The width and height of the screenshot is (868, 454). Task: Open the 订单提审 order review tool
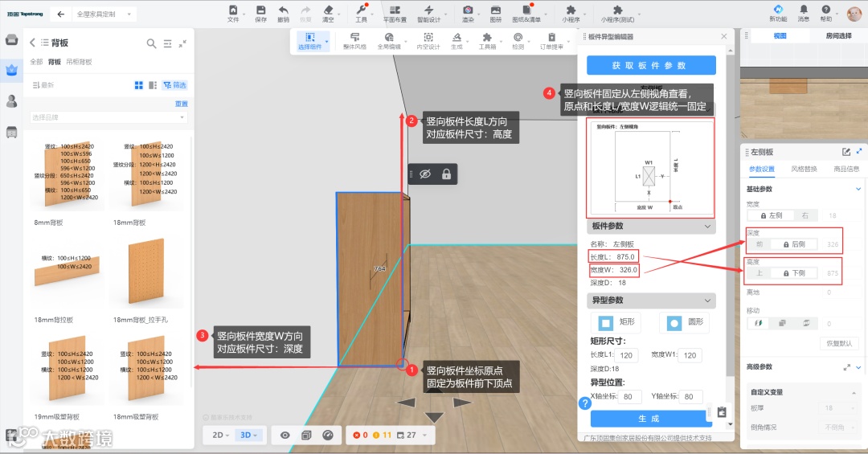point(552,41)
